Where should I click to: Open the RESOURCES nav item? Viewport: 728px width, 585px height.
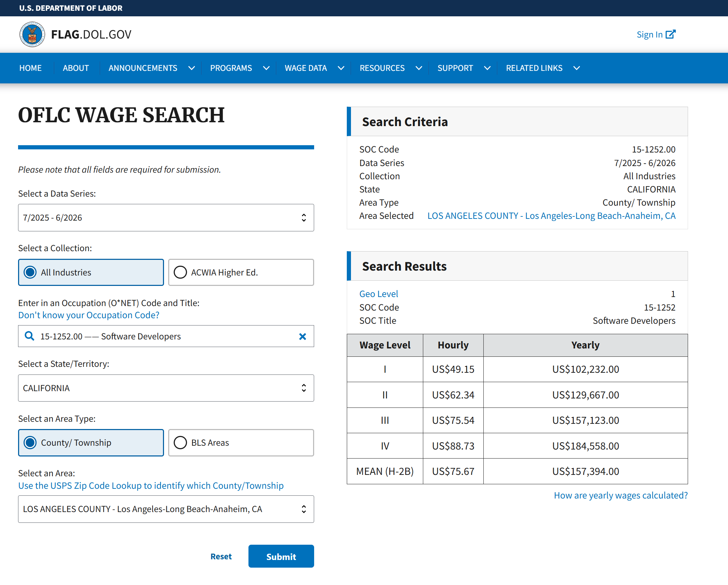pyautogui.click(x=382, y=68)
